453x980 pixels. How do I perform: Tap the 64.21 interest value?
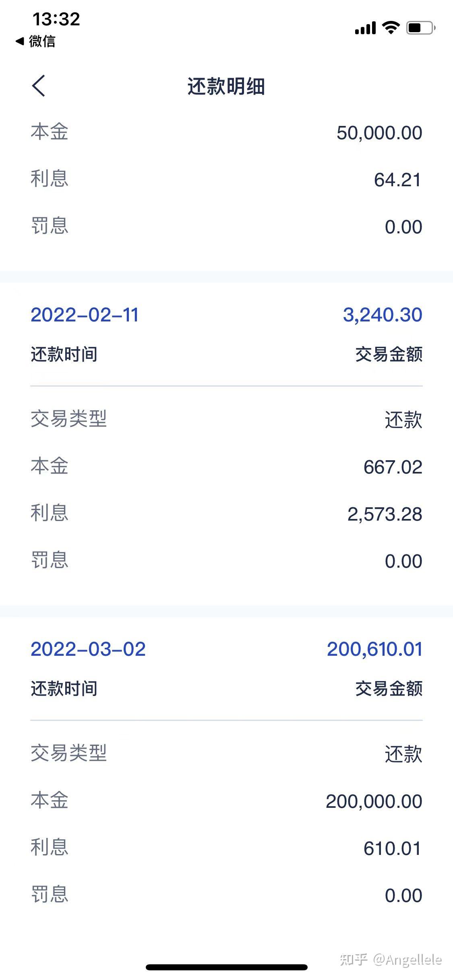(x=398, y=180)
